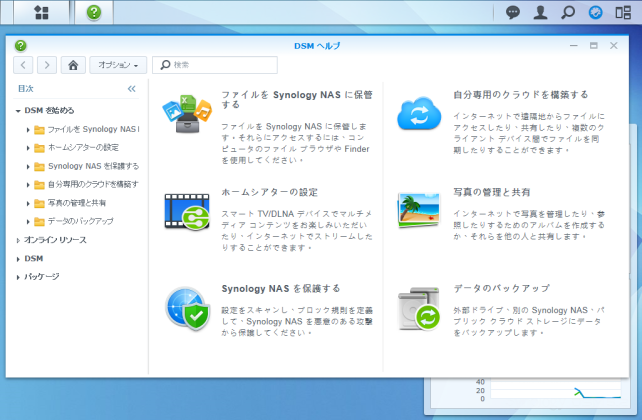
Task: Click the blue cloud sync icon
Action: [x=419, y=113]
